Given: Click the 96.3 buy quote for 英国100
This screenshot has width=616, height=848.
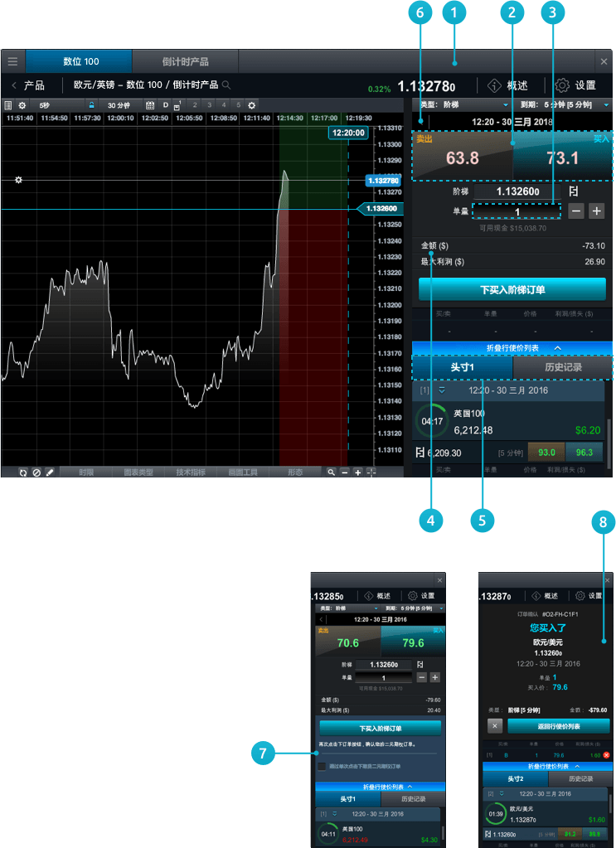Looking at the screenshot, I should point(584,452).
